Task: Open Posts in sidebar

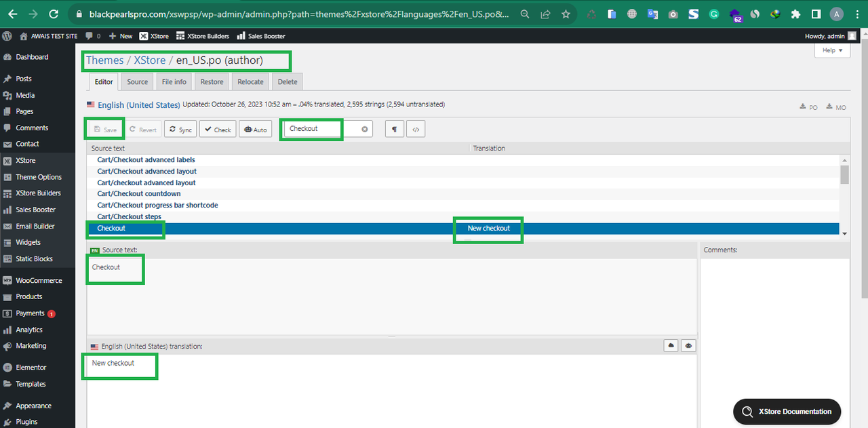Action: 24,79
